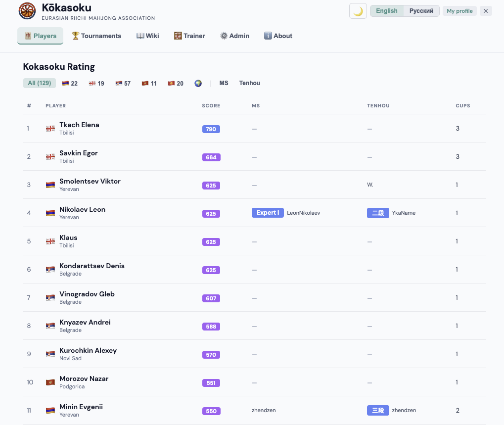Open the Tournaments tab
This screenshot has height=425, width=504.
(x=96, y=36)
